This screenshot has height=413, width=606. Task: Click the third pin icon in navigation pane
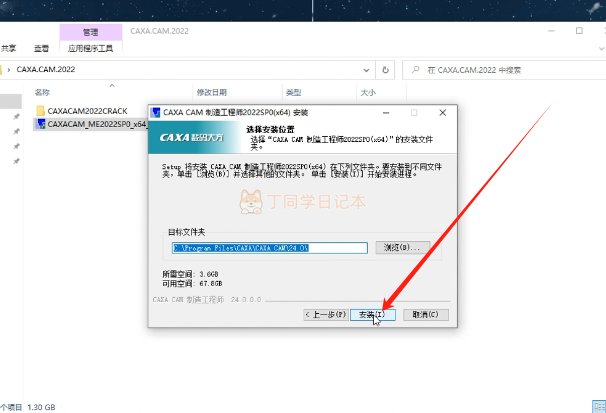tap(16, 146)
